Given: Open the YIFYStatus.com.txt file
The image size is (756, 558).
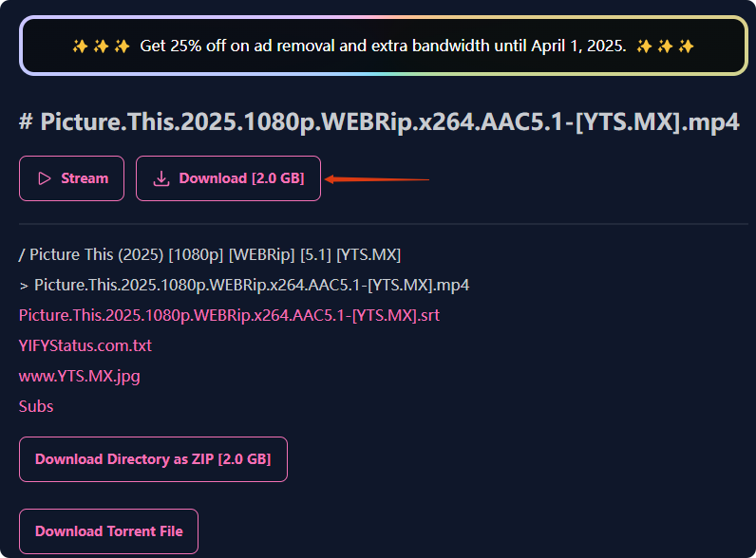Looking at the screenshot, I should click(85, 345).
